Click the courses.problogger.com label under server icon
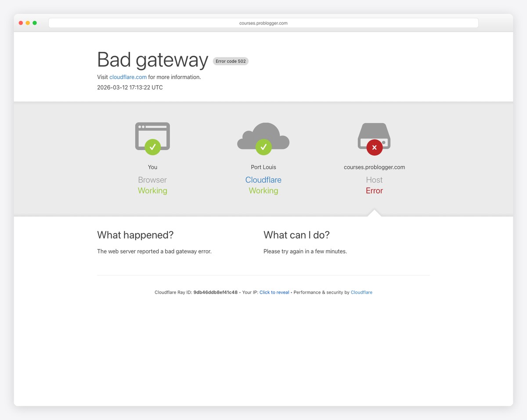 [x=374, y=167]
